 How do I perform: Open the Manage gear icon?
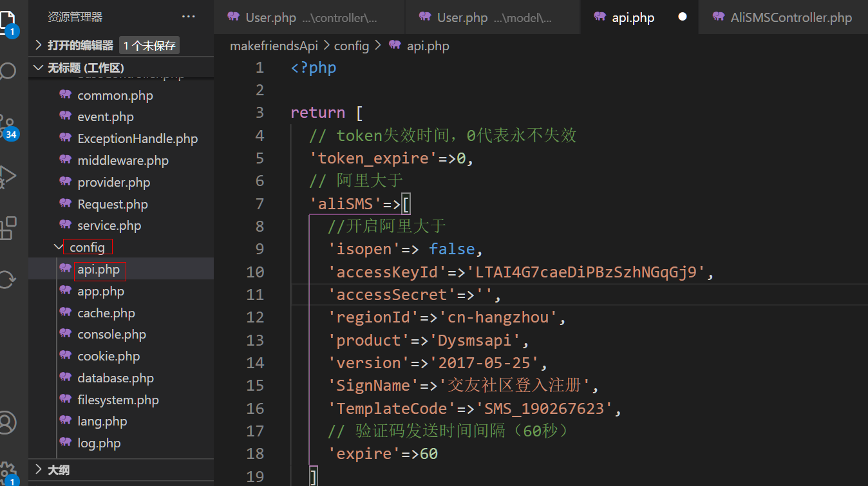(x=8, y=471)
